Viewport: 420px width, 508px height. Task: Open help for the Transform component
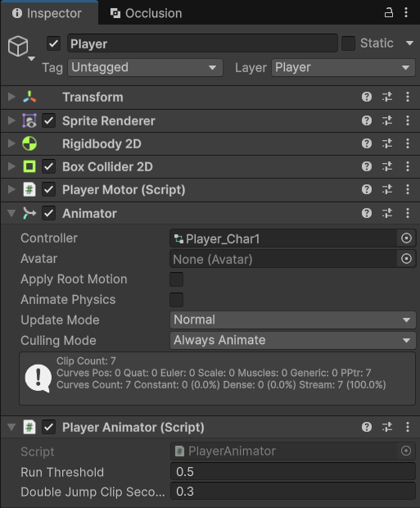pyautogui.click(x=367, y=97)
